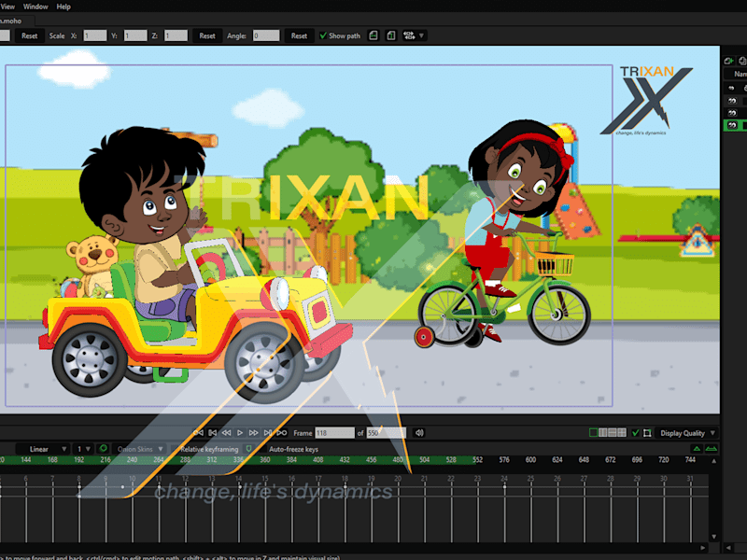Open the Help menu
The height and width of the screenshot is (560, 747).
[x=63, y=7]
